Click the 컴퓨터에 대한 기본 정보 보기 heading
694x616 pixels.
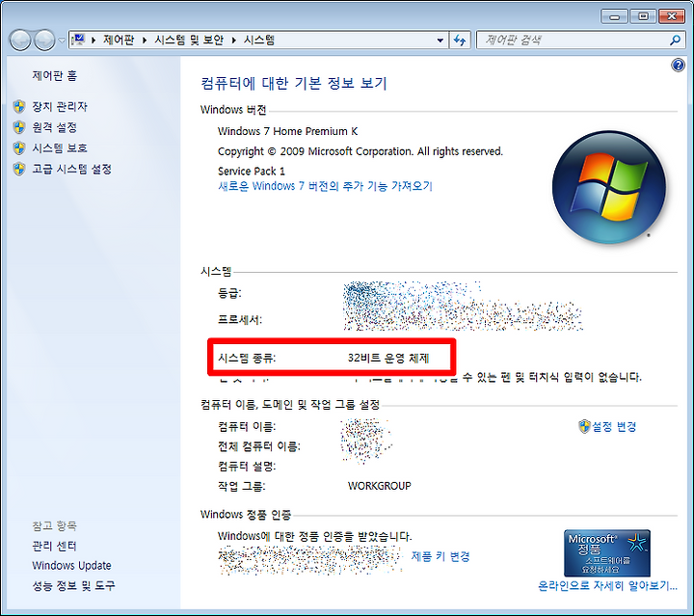click(294, 83)
